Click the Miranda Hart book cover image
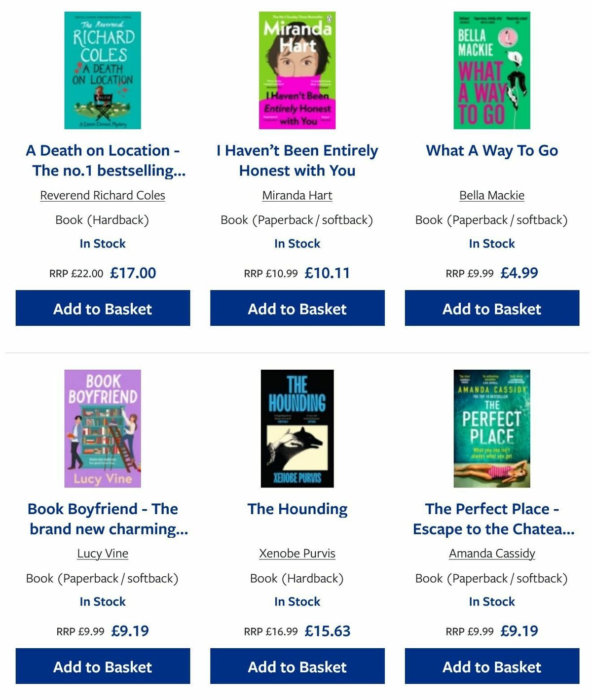Viewport: 592px width, 700px height. [297, 70]
